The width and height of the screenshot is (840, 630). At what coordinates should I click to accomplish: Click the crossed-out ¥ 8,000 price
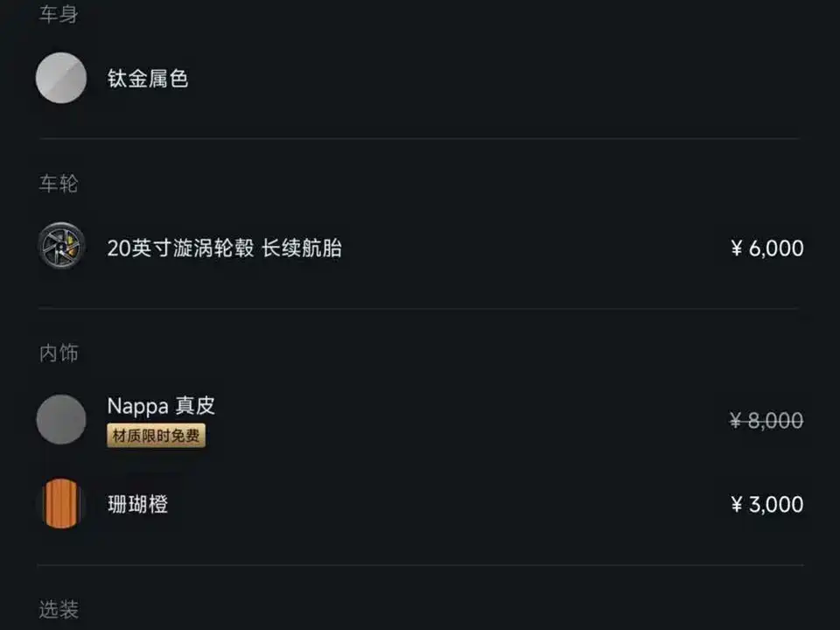click(x=766, y=421)
